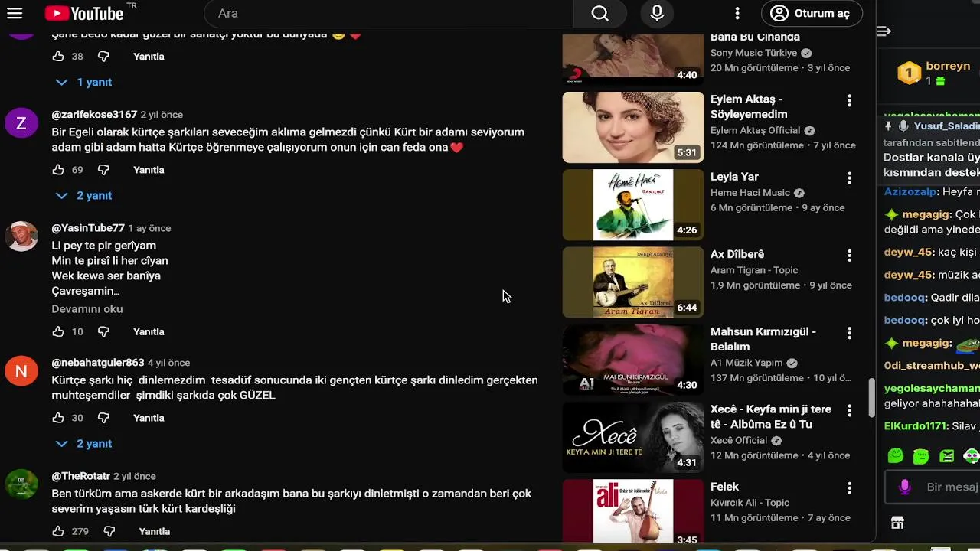The image size is (980, 551).
Task: Open the Heme Haci Music channel
Action: pos(750,193)
